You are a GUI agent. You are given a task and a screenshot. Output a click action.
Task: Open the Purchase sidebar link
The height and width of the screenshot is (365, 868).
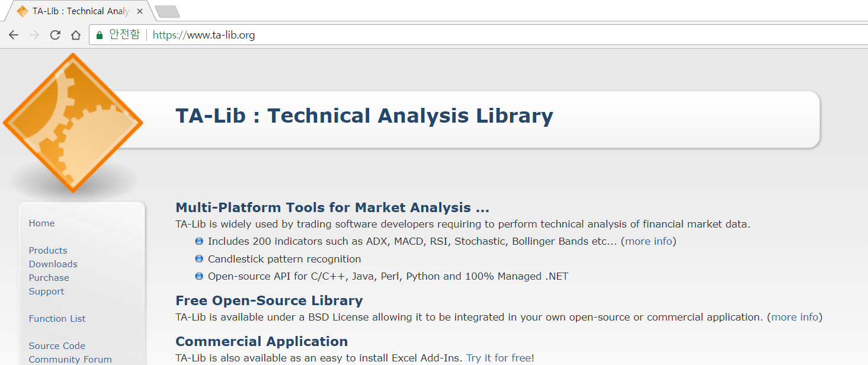pyautogui.click(x=49, y=278)
